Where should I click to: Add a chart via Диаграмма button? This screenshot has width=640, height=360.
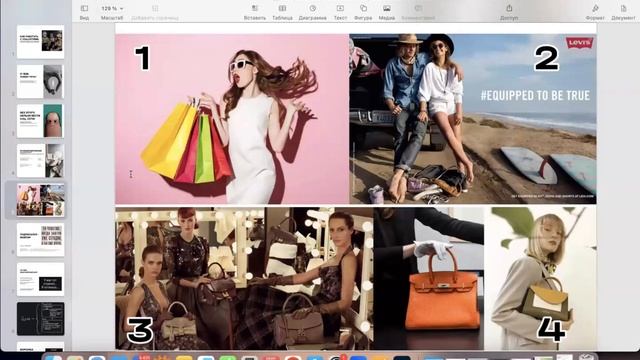312,12
